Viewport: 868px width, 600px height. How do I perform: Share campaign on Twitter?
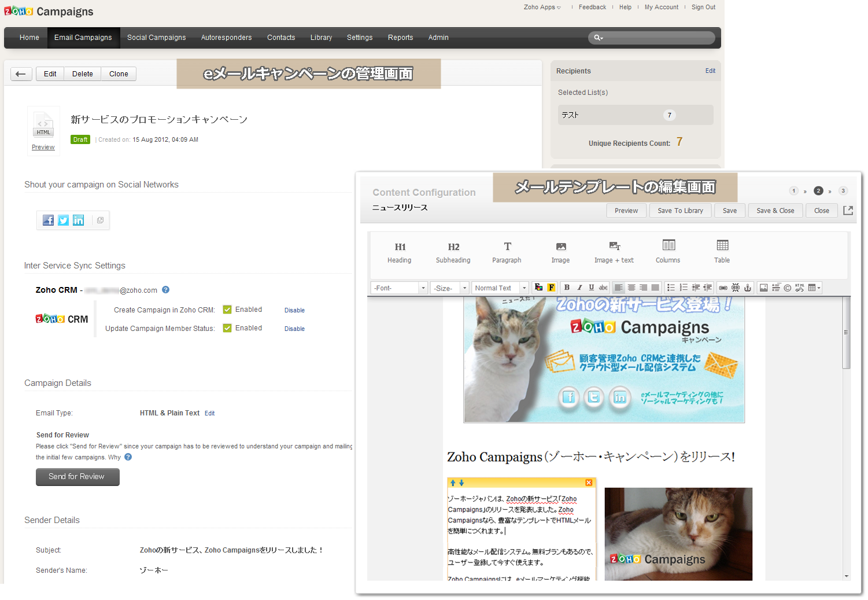64,220
